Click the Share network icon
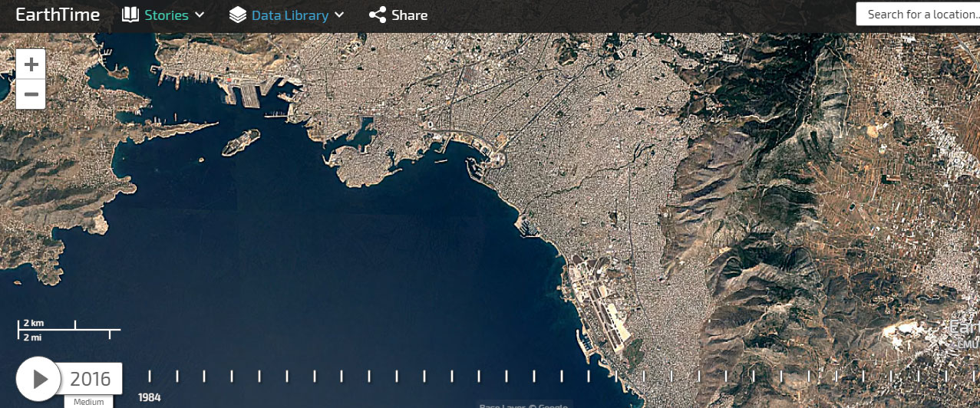Screen dimensions: 980x408 [377, 15]
